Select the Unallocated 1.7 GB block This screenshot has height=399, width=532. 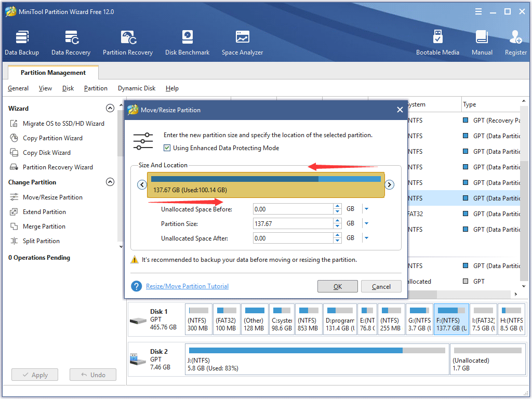tap(488, 360)
